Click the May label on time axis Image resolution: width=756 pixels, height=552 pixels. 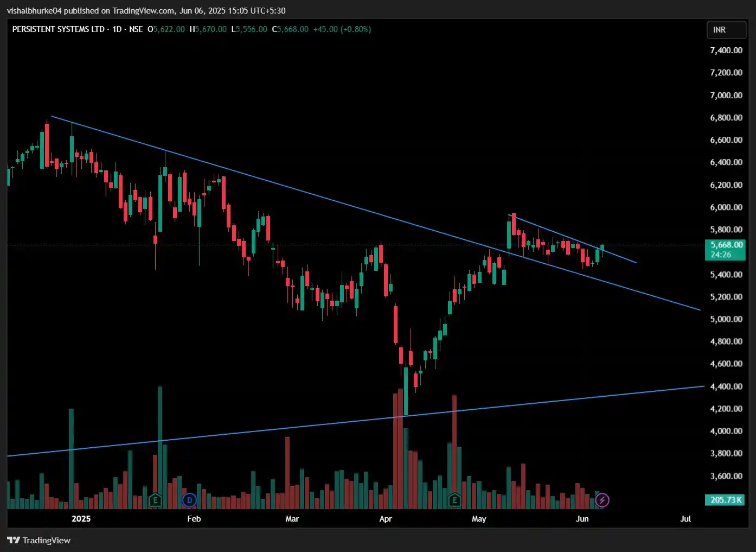479,518
